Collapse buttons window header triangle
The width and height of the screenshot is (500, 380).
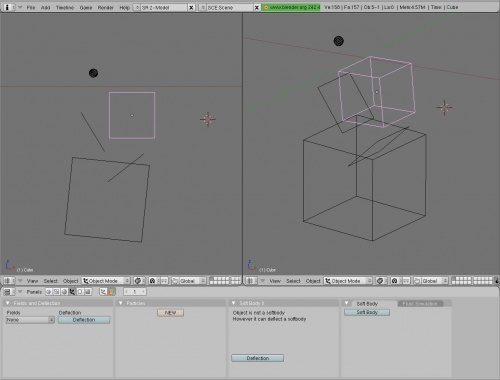click(x=20, y=292)
